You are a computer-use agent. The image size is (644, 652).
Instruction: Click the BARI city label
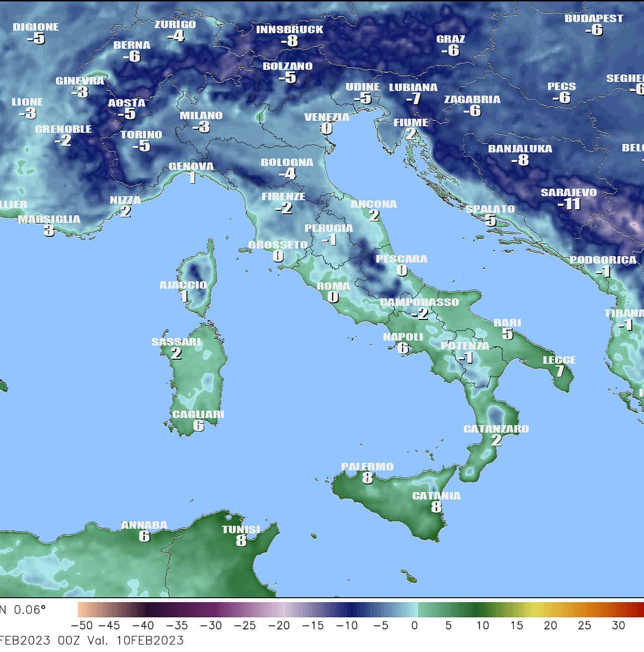tap(507, 322)
